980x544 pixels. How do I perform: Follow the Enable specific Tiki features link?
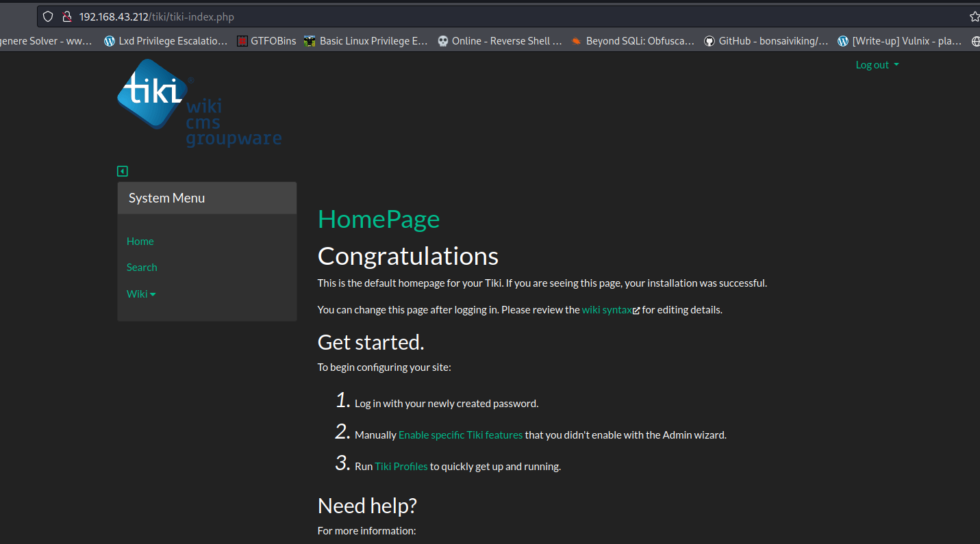click(460, 435)
